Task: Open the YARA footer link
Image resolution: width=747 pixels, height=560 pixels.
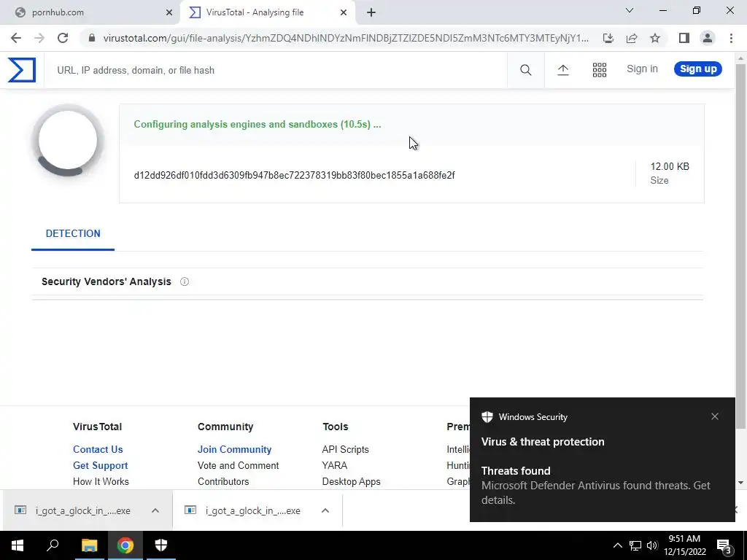Action: point(334,466)
